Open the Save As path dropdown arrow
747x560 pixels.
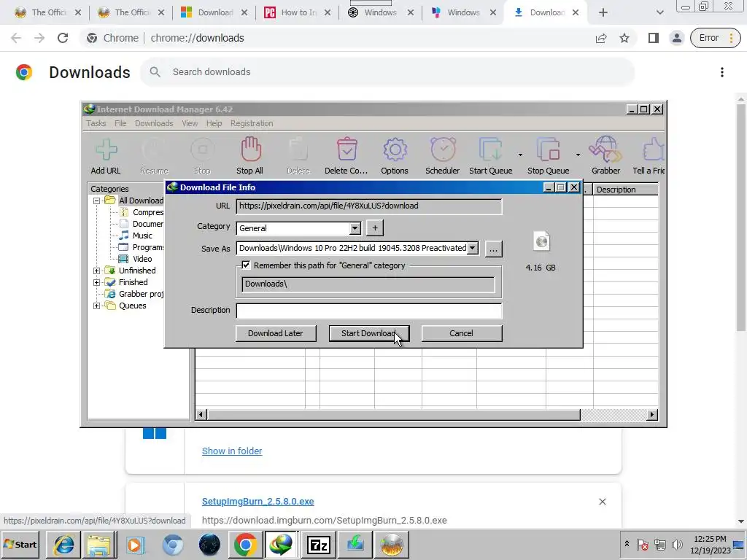(x=472, y=248)
